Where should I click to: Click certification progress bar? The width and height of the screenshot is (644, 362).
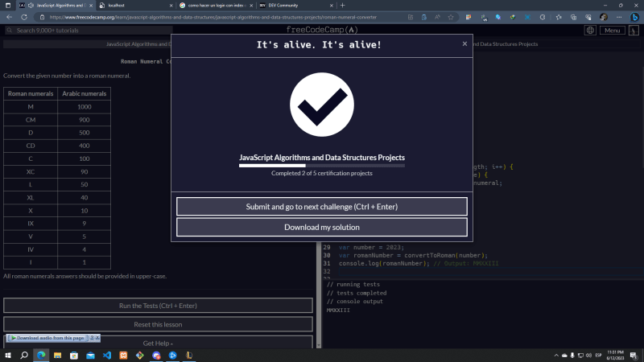(321, 166)
